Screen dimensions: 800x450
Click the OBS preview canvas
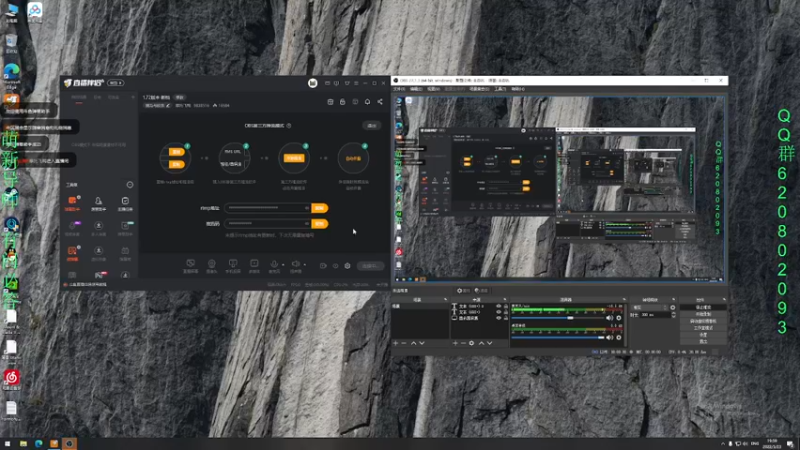pos(559,189)
